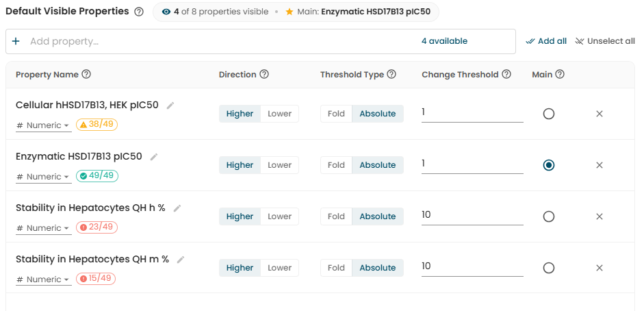
Task: Select Higher direction for Enzymatic HSD17B13
Action: (240, 165)
